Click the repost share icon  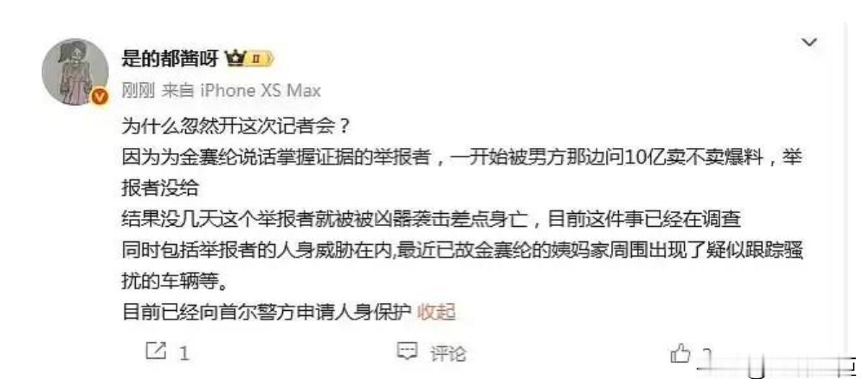[155, 352]
